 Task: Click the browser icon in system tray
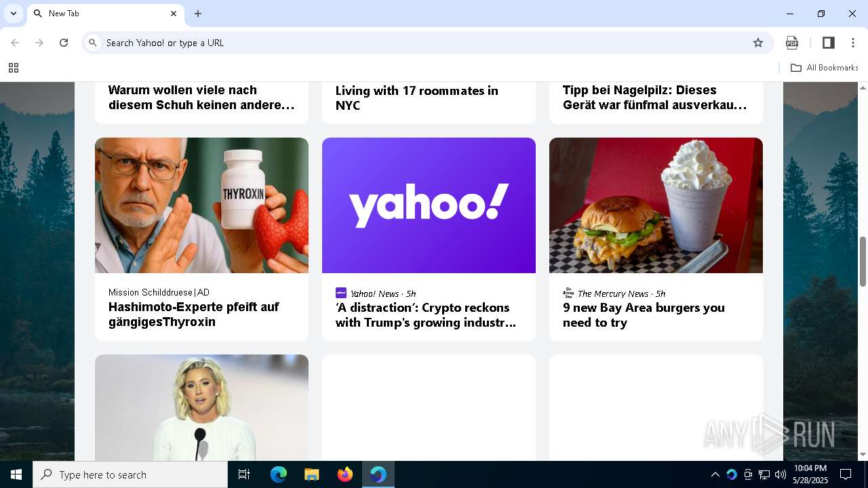pyautogui.click(x=732, y=474)
